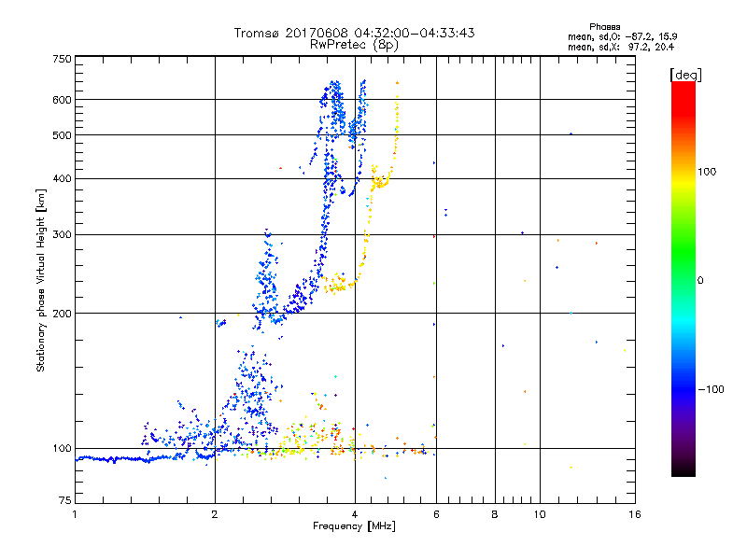This screenshot has height=560, width=747.
Task: Click the 'Frequency [MHz]' axis label
Action: pos(354,526)
